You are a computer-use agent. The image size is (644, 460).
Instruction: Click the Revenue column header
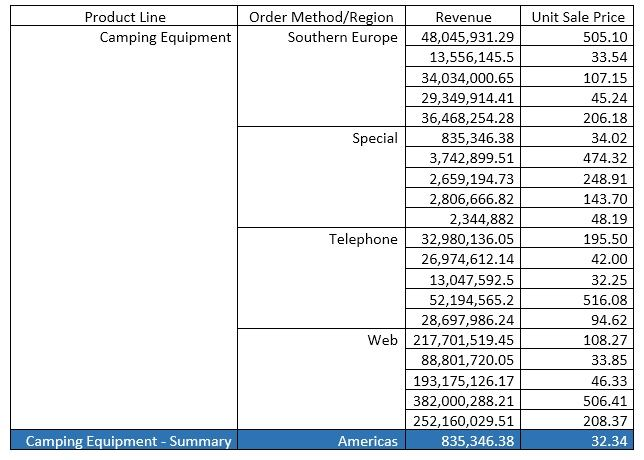click(463, 17)
